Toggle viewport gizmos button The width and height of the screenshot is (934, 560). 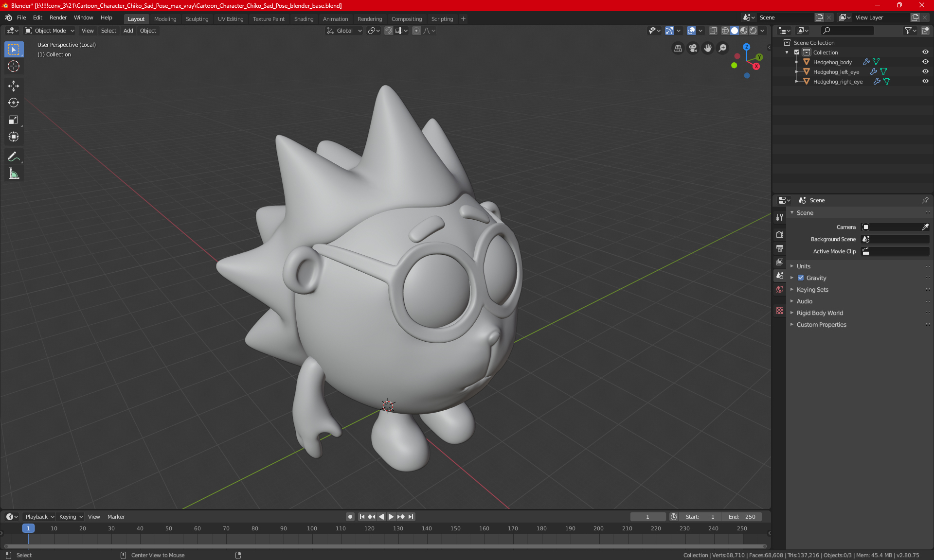pos(669,31)
